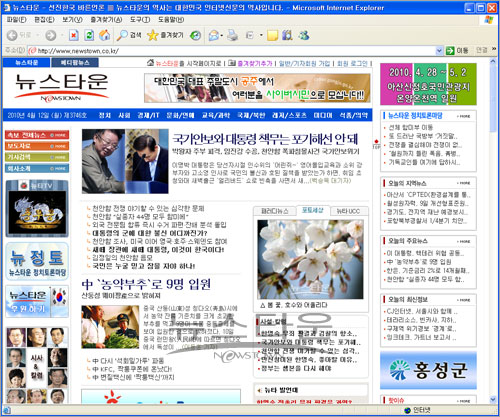Click the vertical scrollbar down arrow

(493, 399)
